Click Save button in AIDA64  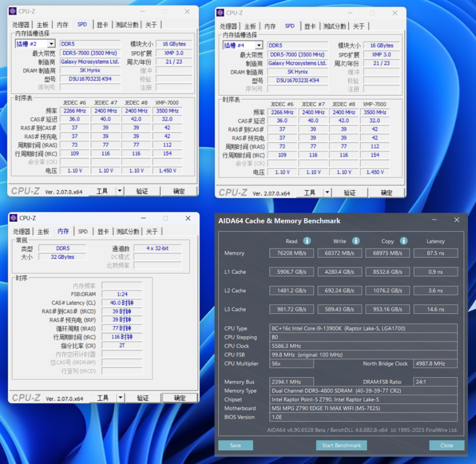pos(235,445)
